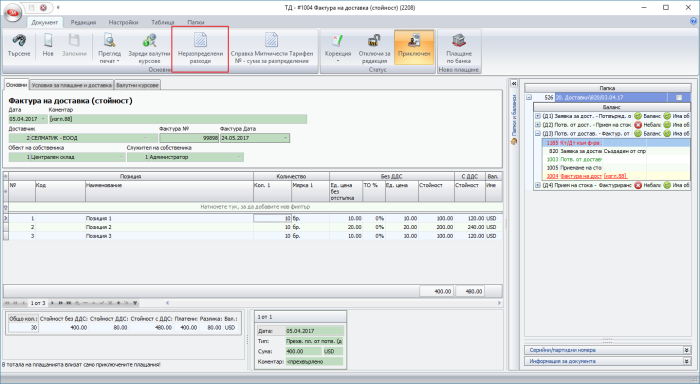Viewport: 700px width, 384px height.
Task: Click the Търсене binoculars icon
Action: pos(19,41)
